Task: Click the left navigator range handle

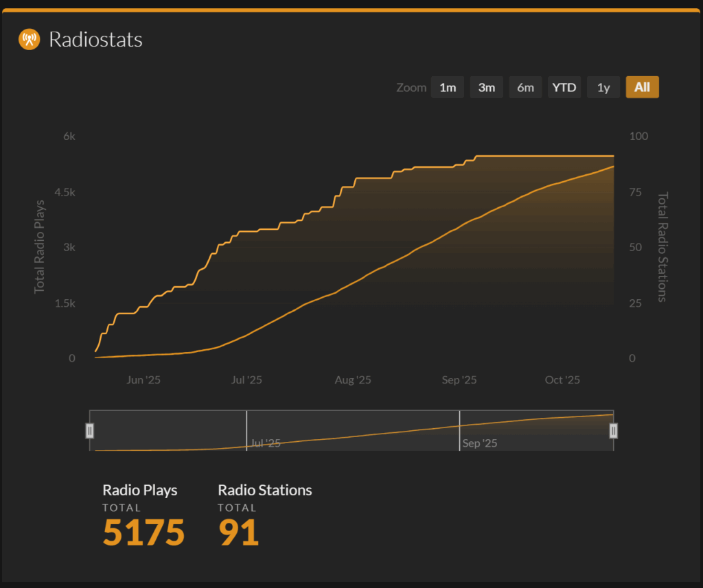Action: point(89,430)
